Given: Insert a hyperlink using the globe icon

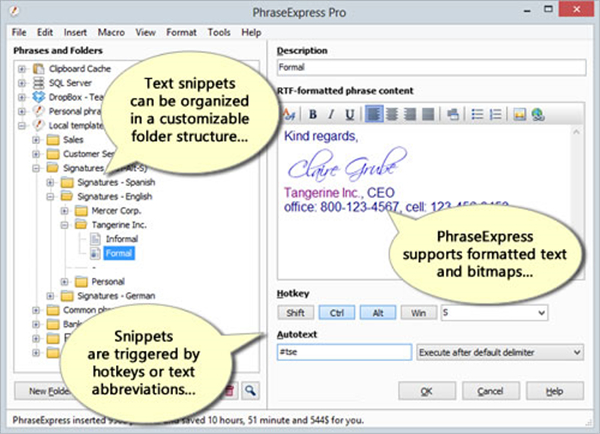Looking at the screenshot, I should [x=537, y=113].
